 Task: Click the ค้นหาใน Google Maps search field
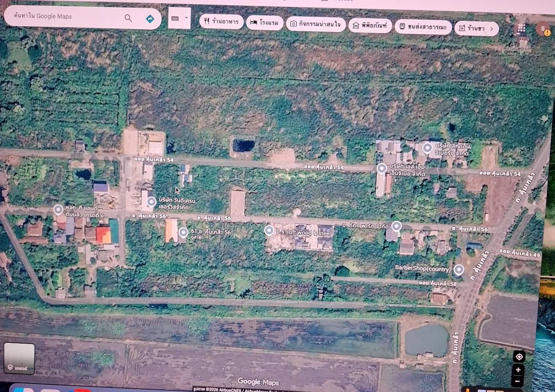[x=66, y=16]
